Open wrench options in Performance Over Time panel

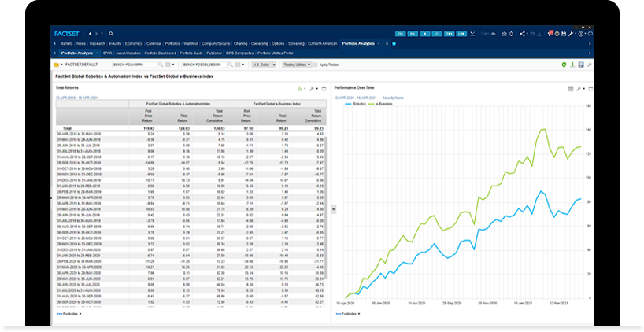tap(579, 89)
